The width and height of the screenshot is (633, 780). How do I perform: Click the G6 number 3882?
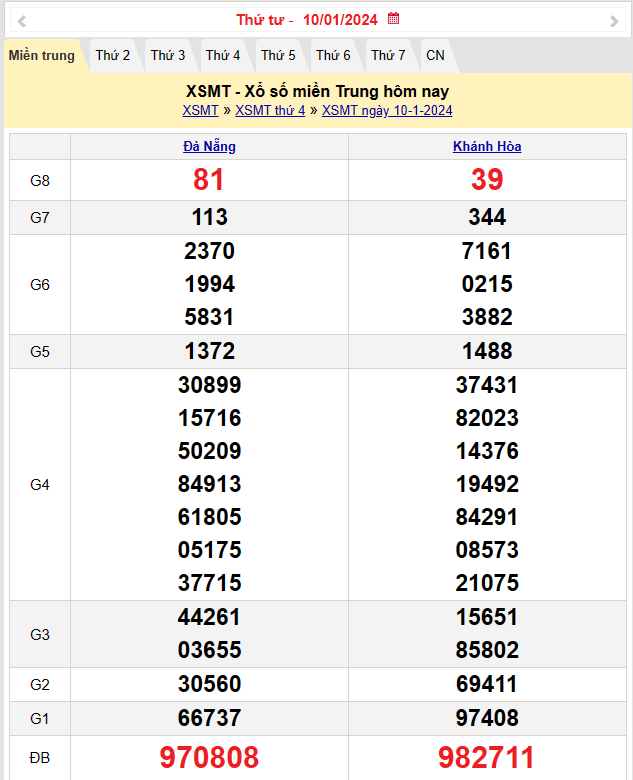(487, 317)
